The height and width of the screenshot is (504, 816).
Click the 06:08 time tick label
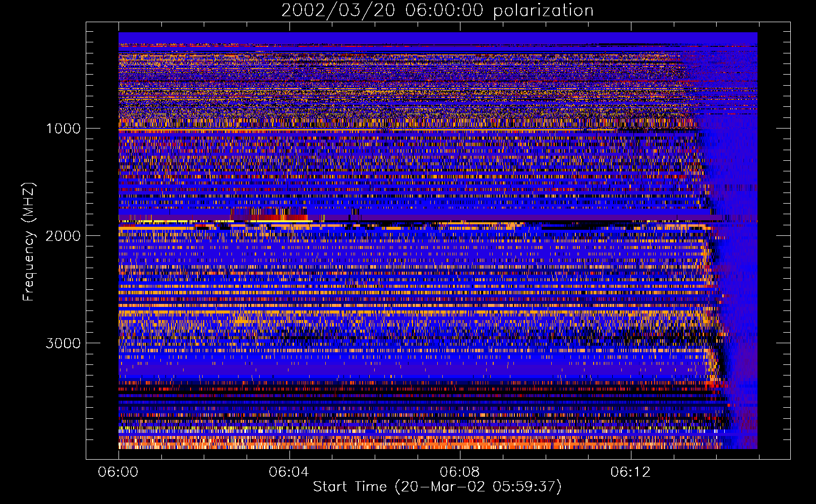[459, 472]
